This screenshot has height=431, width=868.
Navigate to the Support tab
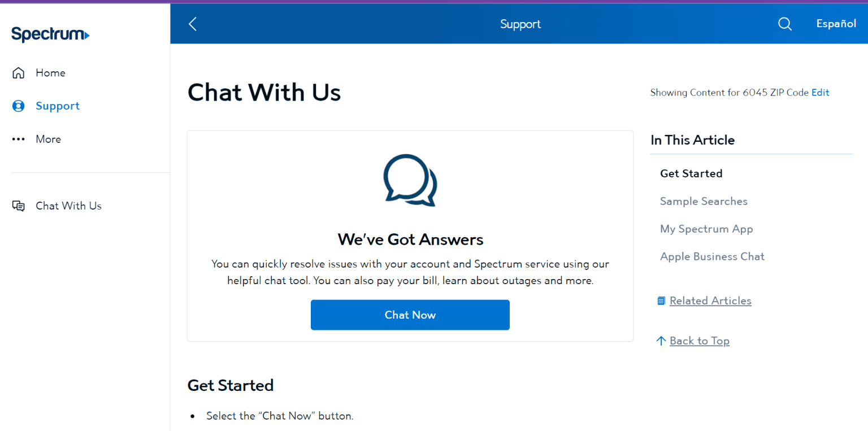tap(57, 106)
